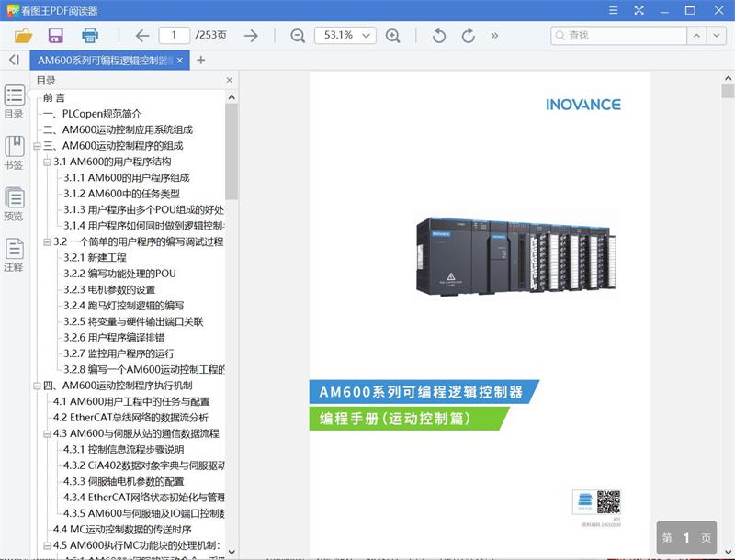
Task: Click the document view scroll-up arrow
Action: pos(728,78)
